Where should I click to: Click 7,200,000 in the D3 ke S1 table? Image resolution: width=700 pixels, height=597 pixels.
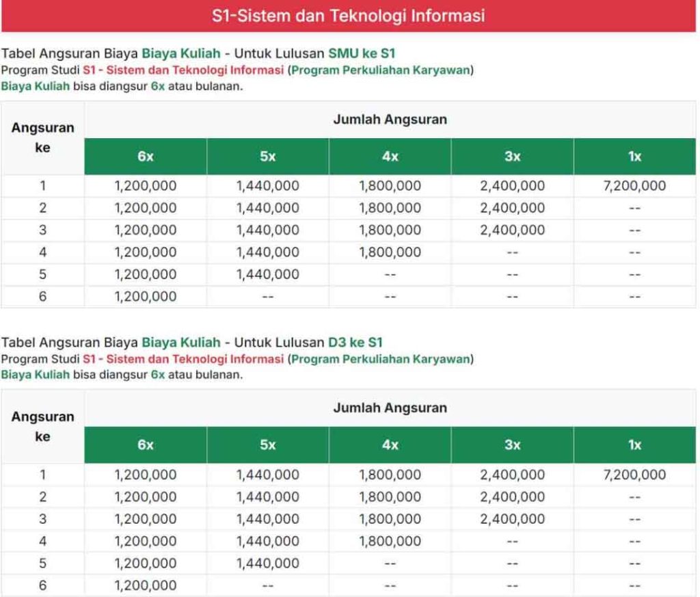(635, 475)
